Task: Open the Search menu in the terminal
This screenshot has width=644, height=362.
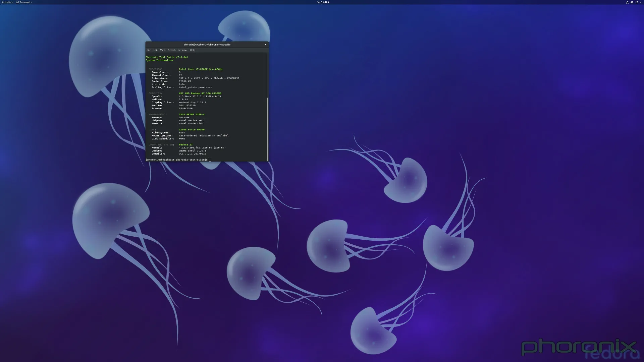Action: tap(172, 50)
